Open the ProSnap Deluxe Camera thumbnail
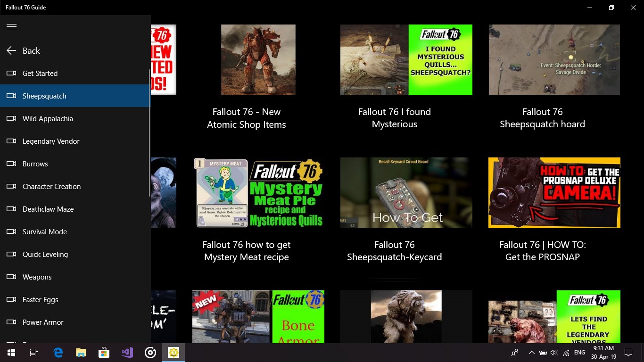The height and width of the screenshot is (362, 644). tap(554, 193)
